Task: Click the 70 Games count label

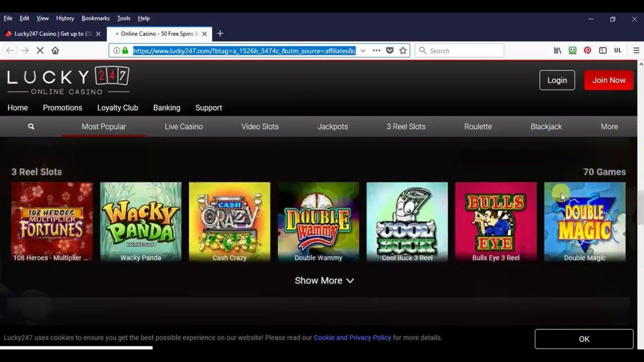Action: tap(604, 172)
